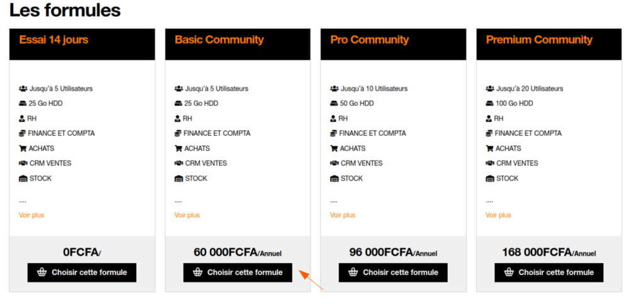Click the basket icon on Premium Community's choose button
The width and height of the screenshot is (644, 306).
[x=509, y=272]
